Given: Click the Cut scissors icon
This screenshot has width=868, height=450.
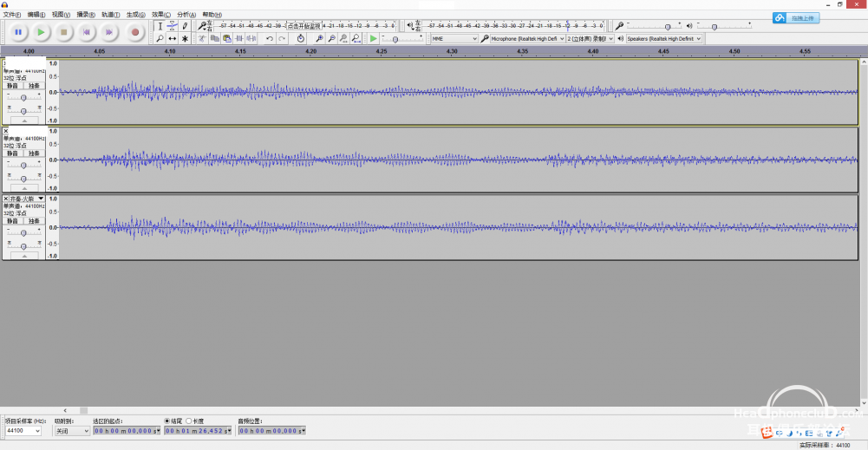Looking at the screenshot, I should [x=202, y=39].
